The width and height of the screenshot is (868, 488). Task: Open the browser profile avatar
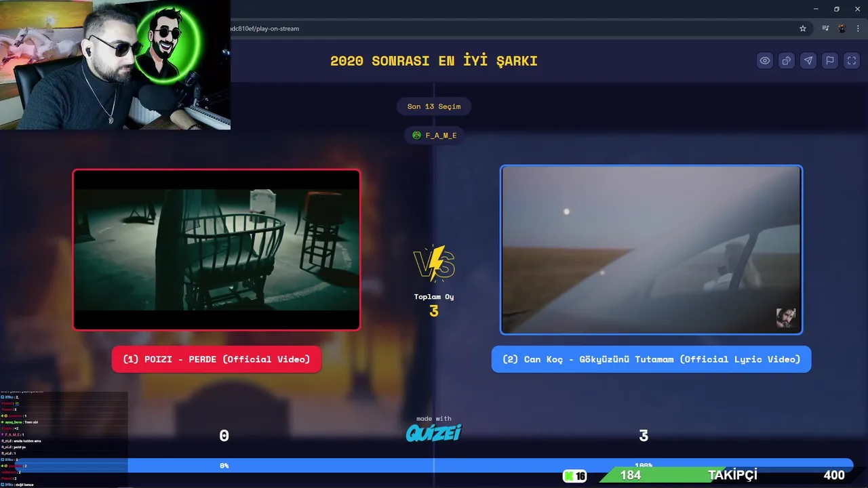[842, 28]
